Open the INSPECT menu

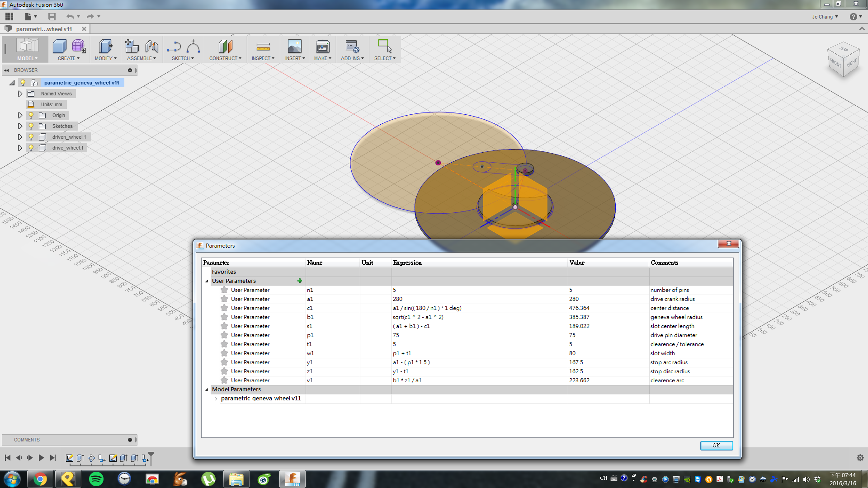[x=263, y=58]
